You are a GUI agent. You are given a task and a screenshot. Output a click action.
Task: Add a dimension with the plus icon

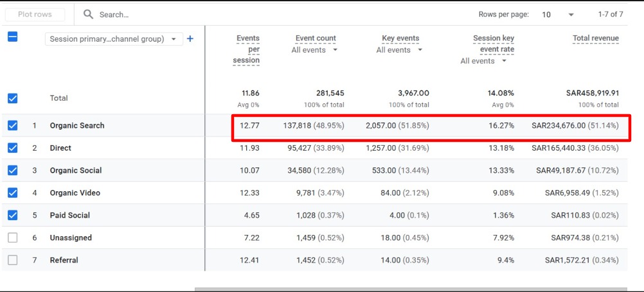[x=190, y=39]
